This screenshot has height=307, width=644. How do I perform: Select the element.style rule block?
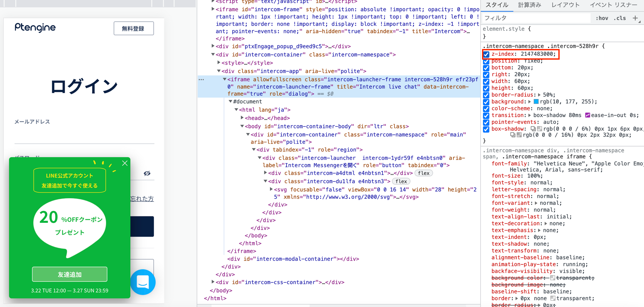coord(562,33)
